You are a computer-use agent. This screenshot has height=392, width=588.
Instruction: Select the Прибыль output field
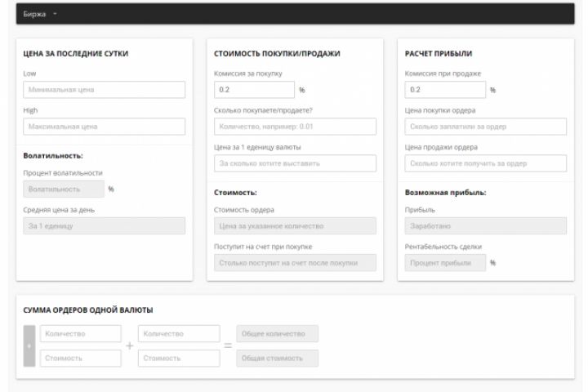(x=486, y=226)
